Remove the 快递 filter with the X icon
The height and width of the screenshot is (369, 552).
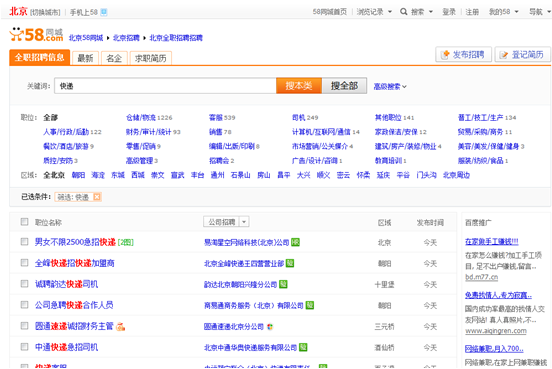(x=97, y=197)
